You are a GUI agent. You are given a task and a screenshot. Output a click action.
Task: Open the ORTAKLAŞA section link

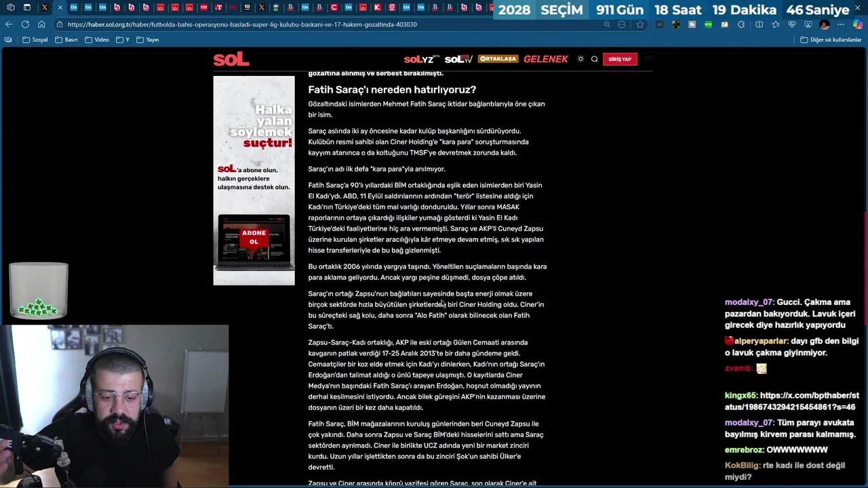coord(498,59)
